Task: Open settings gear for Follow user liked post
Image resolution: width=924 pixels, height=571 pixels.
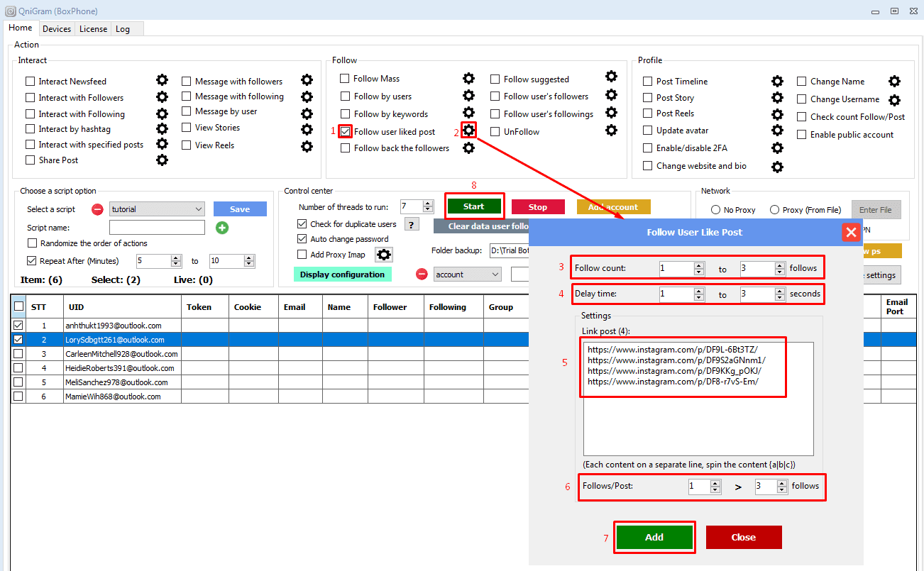Action: [468, 131]
